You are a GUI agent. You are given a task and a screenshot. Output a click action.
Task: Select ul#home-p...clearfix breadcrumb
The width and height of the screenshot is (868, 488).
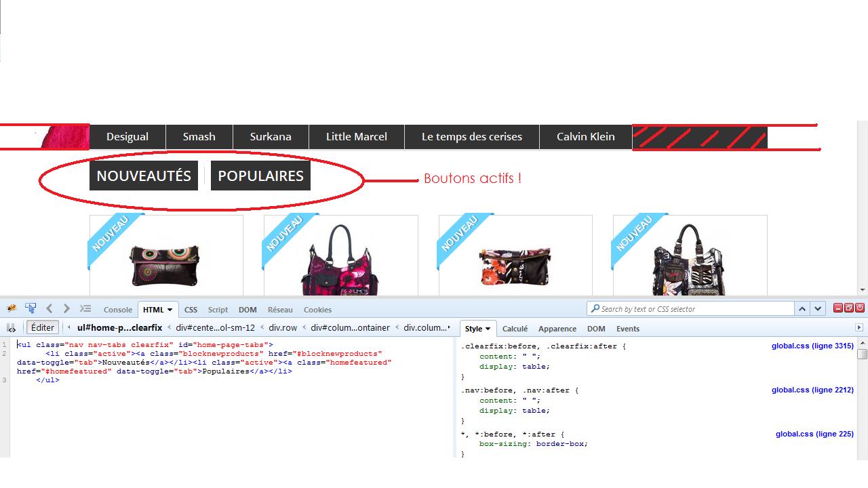click(x=119, y=327)
